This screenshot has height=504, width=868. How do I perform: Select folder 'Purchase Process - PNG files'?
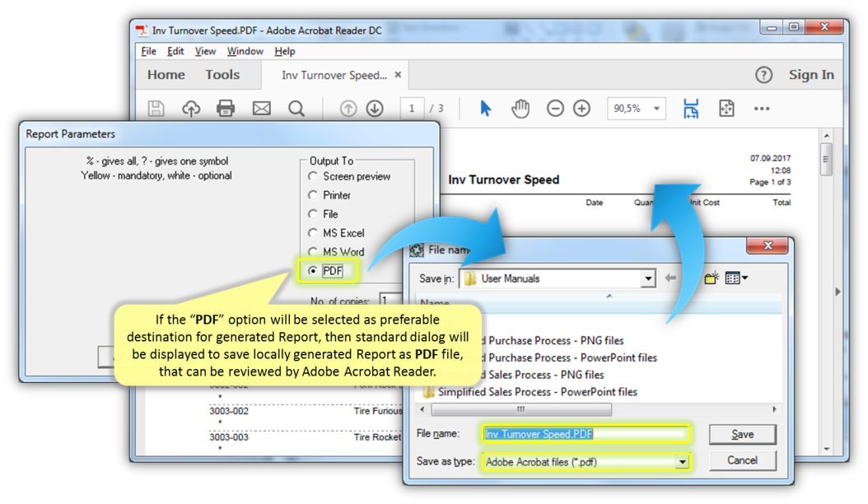coord(555,340)
